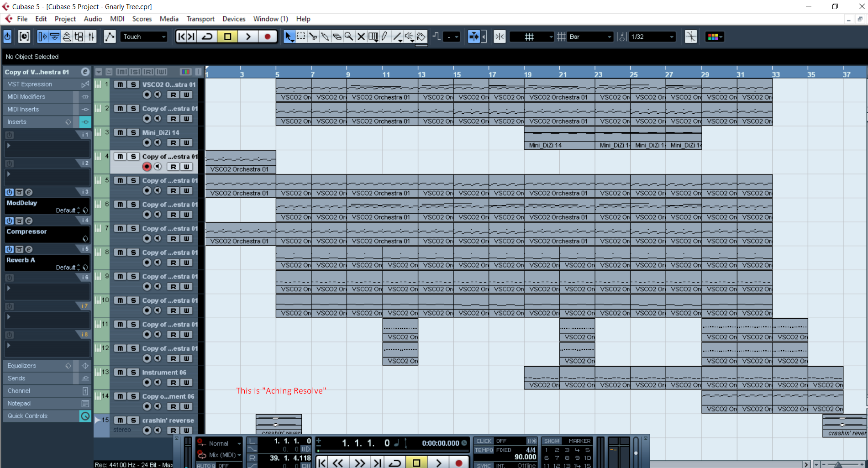The image size is (868, 468).
Task: Go to previous marker in toolbar
Action: 181,37
